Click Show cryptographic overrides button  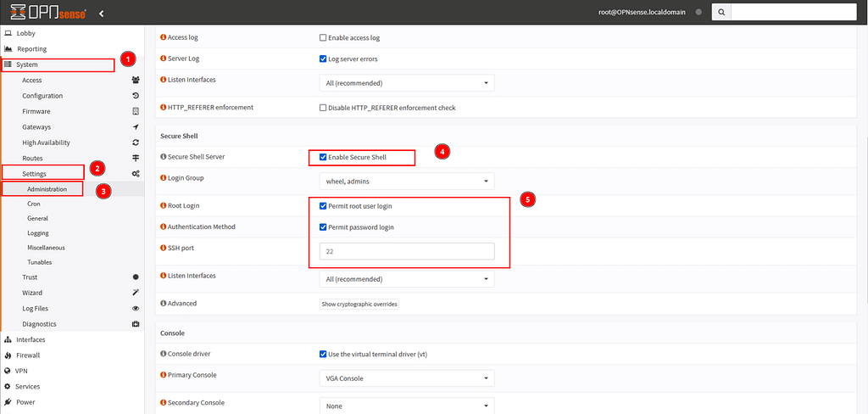click(x=359, y=304)
